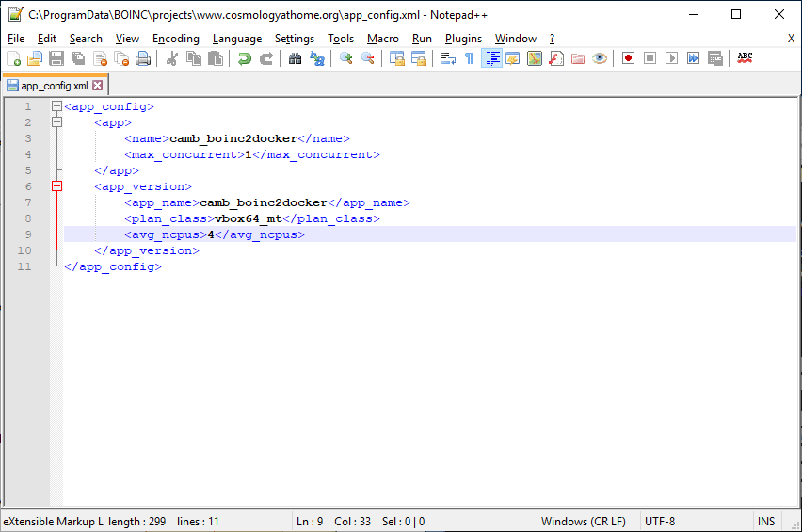Click the Cut scissors icon
The width and height of the screenshot is (802, 532).
[171, 58]
